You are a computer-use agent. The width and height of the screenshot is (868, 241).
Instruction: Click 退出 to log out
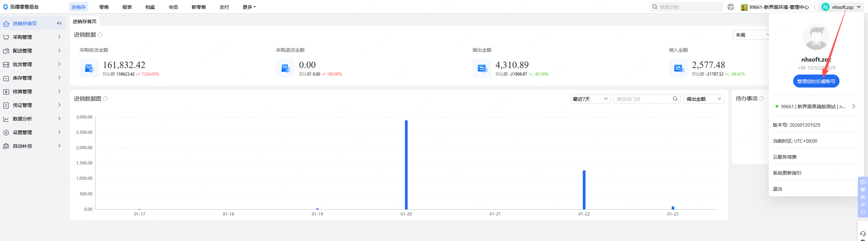click(x=778, y=189)
